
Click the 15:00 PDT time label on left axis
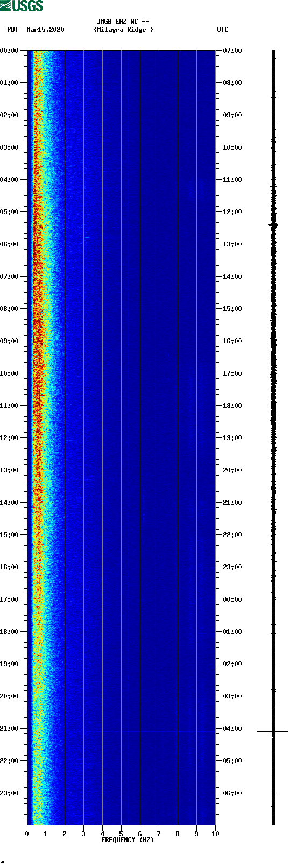point(9,535)
